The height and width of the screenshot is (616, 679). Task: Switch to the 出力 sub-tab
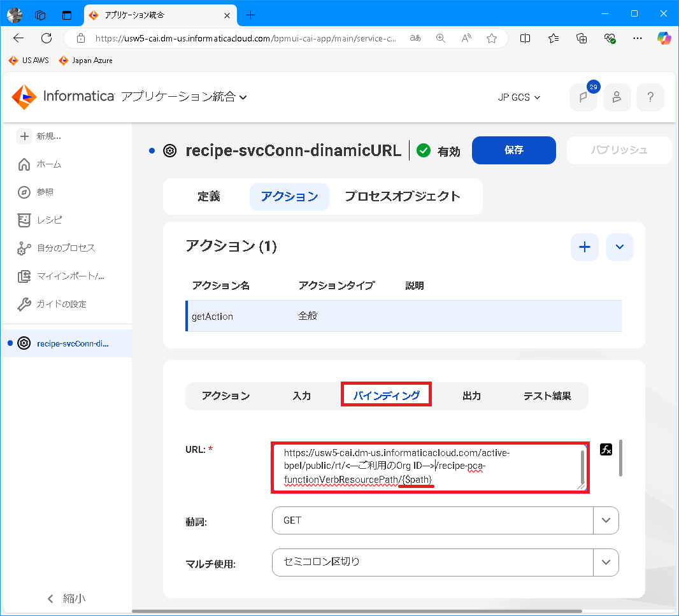471,396
